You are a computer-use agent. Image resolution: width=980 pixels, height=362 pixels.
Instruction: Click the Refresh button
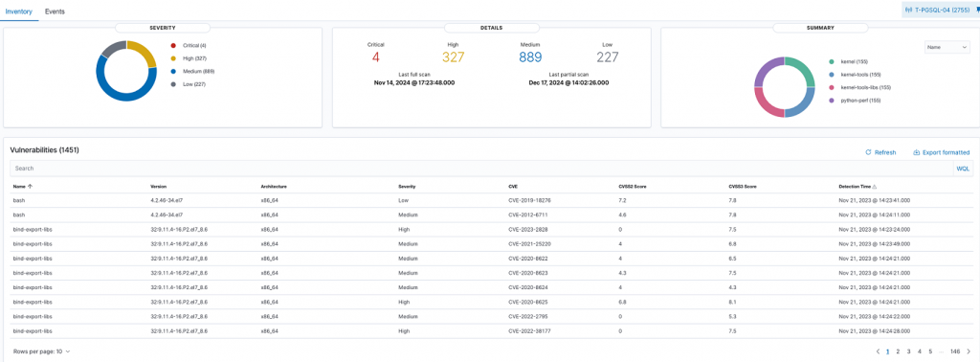tap(880, 152)
